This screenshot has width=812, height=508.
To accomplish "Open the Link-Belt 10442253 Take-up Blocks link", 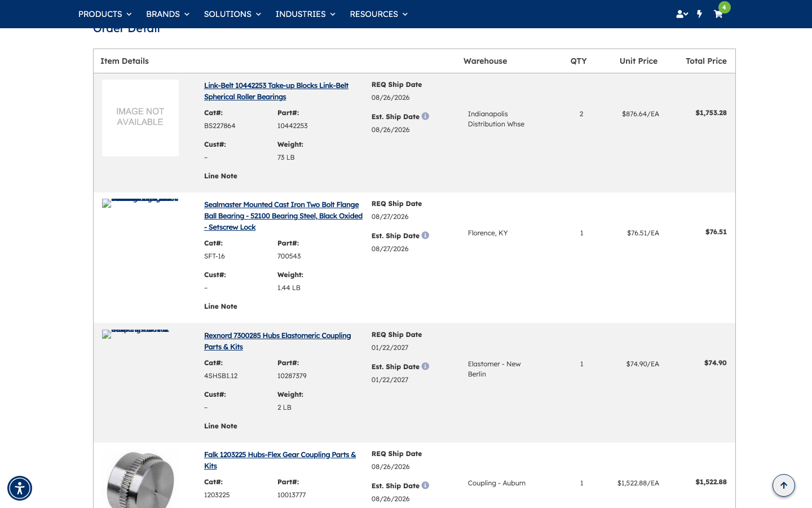I will 276,91.
